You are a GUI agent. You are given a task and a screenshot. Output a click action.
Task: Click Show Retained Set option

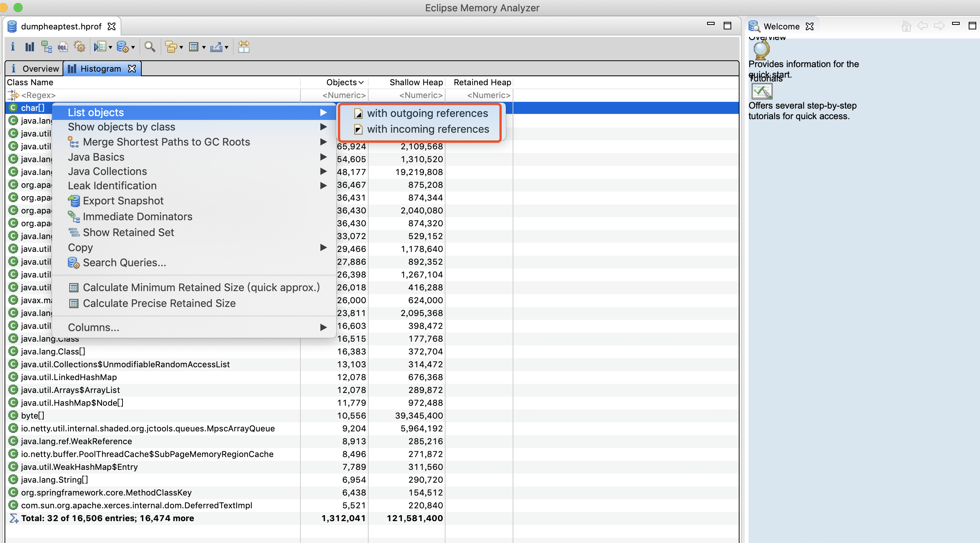pyautogui.click(x=128, y=232)
